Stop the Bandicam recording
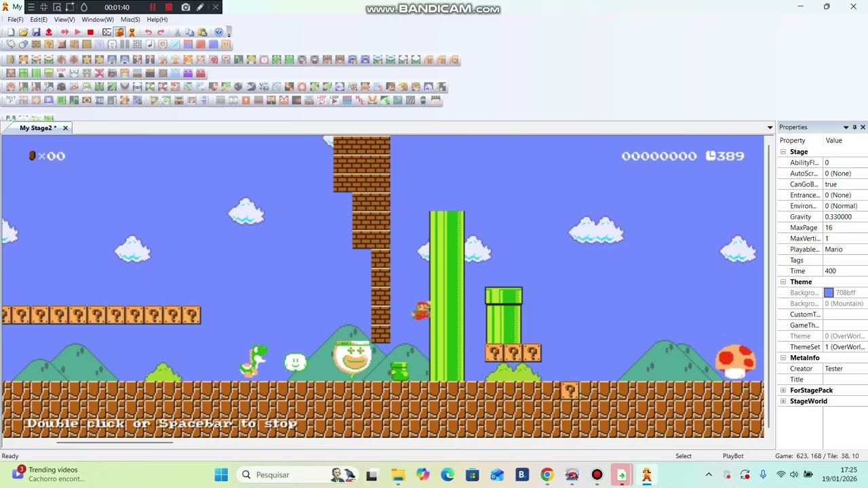This screenshot has width=868, height=488. click(x=169, y=7)
